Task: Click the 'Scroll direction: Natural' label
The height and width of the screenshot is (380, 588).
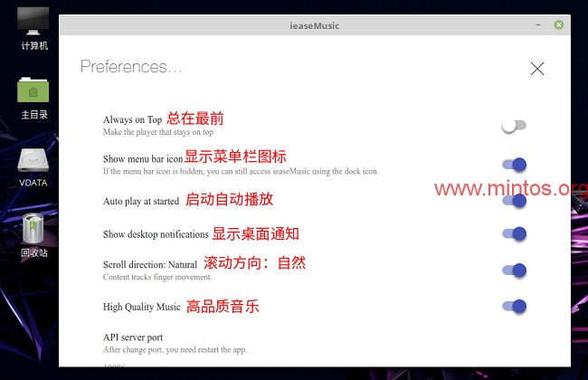Action: pyautogui.click(x=149, y=265)
